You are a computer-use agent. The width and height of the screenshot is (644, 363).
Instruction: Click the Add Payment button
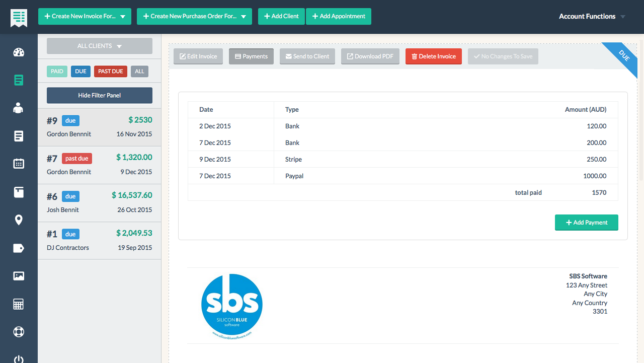[x=587, y=222]
